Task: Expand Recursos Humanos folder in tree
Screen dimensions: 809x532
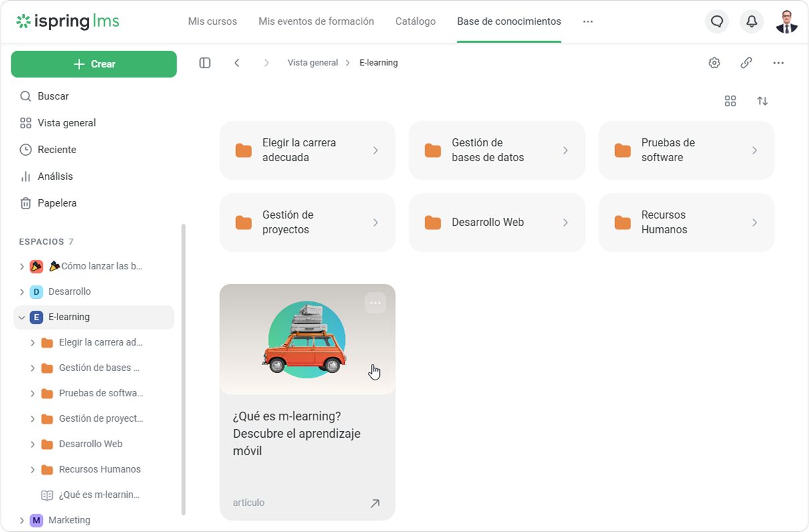Action: click(x=33, y=470)
